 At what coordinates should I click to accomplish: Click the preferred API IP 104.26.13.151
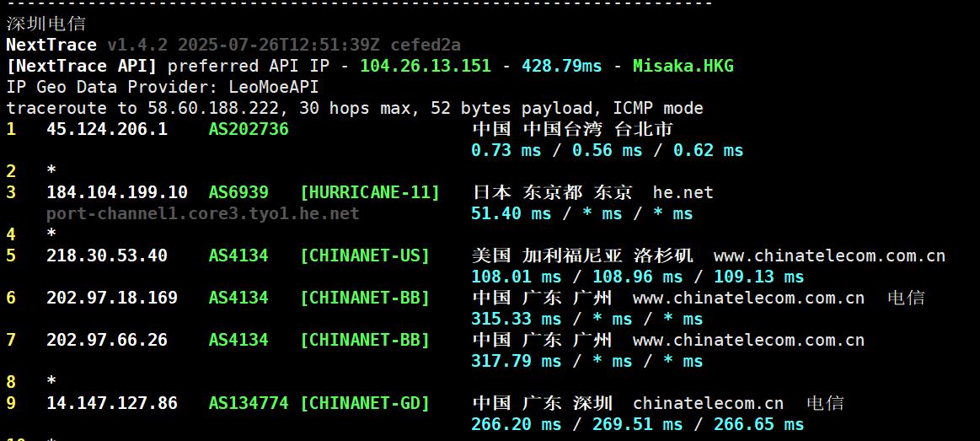pos(426,66)
